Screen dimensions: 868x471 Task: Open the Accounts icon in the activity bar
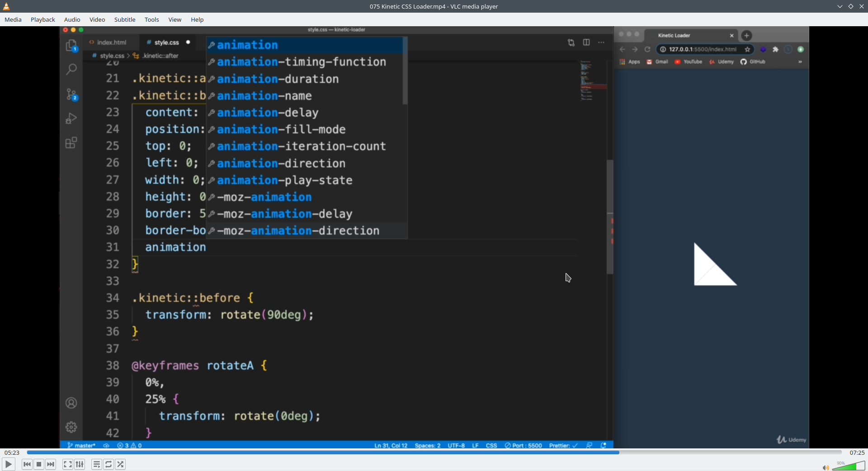point(71,403)
